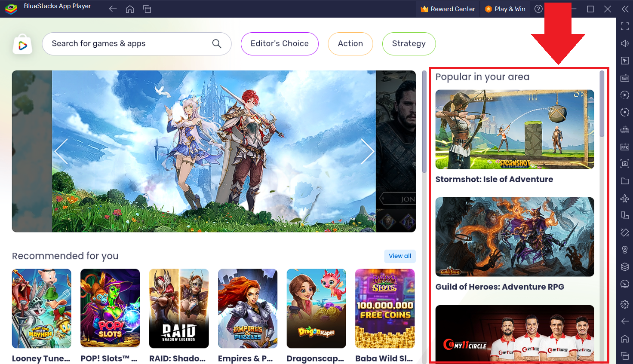The width and height of the screenshot is (633, 364).
Task: Click the 'Dragonscap...' game name
Action: pyautogui.click(x=316, y=358)
